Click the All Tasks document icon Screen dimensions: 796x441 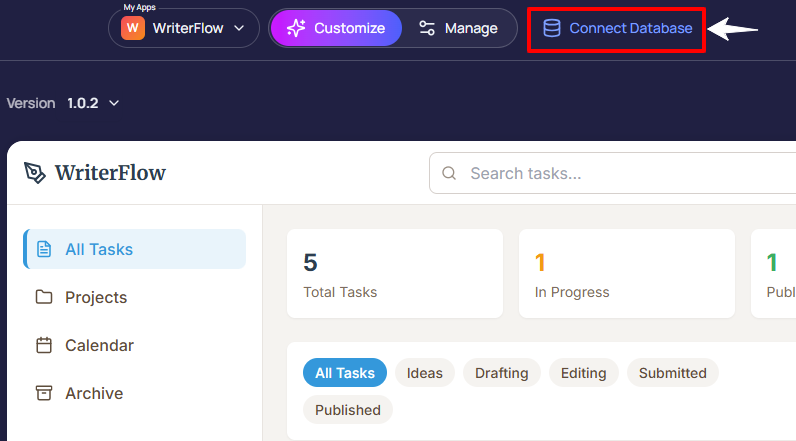pyautogui.click(x=44, y=249)
